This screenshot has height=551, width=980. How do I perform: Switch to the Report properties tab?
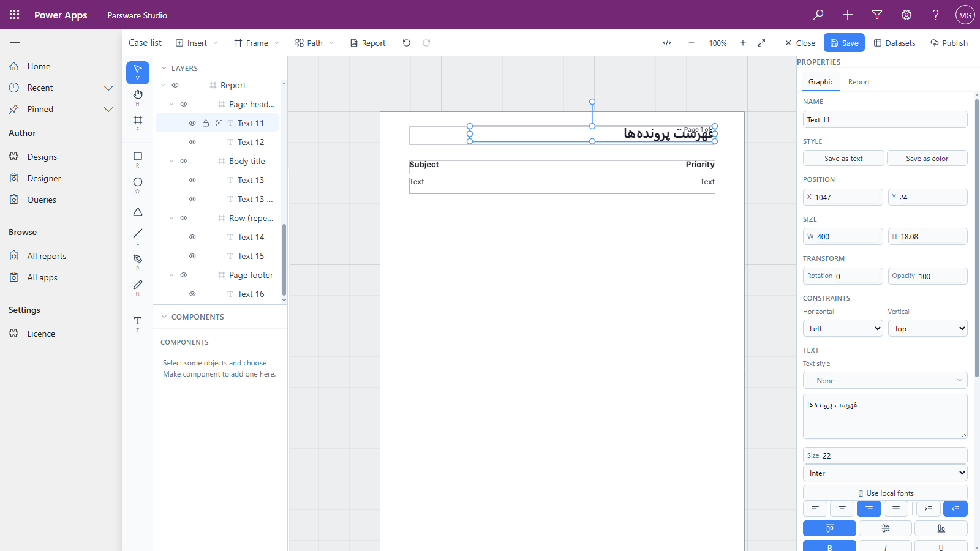click(859, 82)
